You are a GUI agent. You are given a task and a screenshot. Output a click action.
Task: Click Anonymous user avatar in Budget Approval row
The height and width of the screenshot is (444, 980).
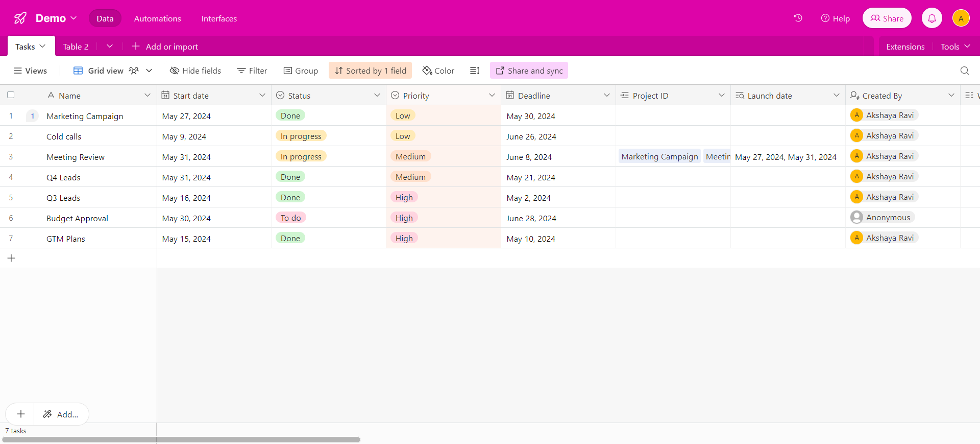pos(857,218)
